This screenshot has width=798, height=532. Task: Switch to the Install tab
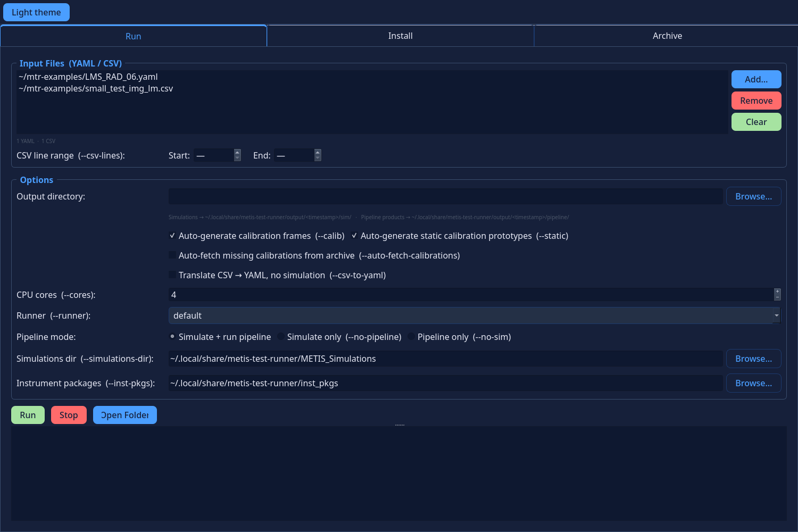click(x=400, y=36)
